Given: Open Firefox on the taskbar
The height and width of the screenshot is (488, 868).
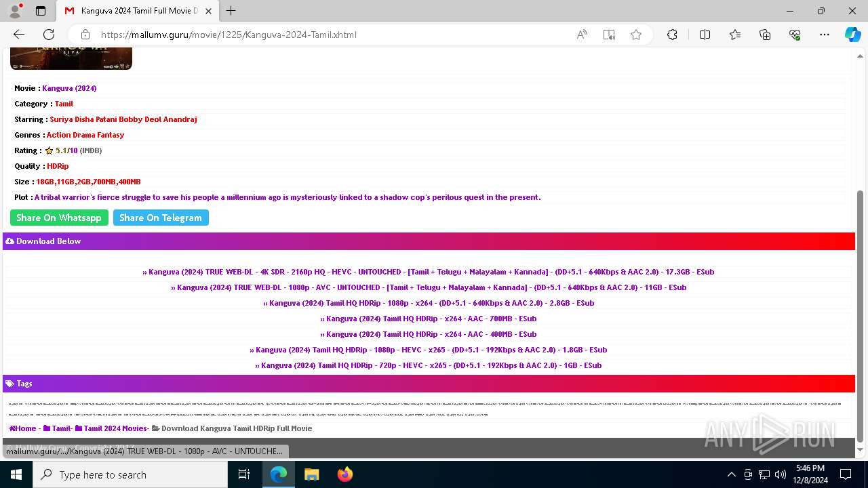Looking at the screenshot, I should click(344, 474).
